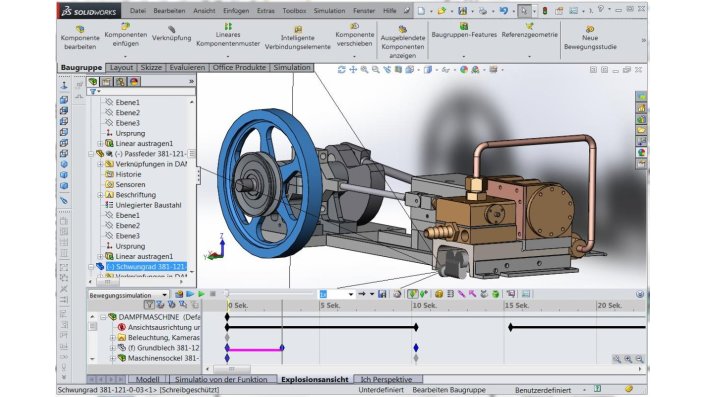The width and height of the screenshot is (705, 397).
Task: Play the motion study from start
Action: tap(190, 294)
